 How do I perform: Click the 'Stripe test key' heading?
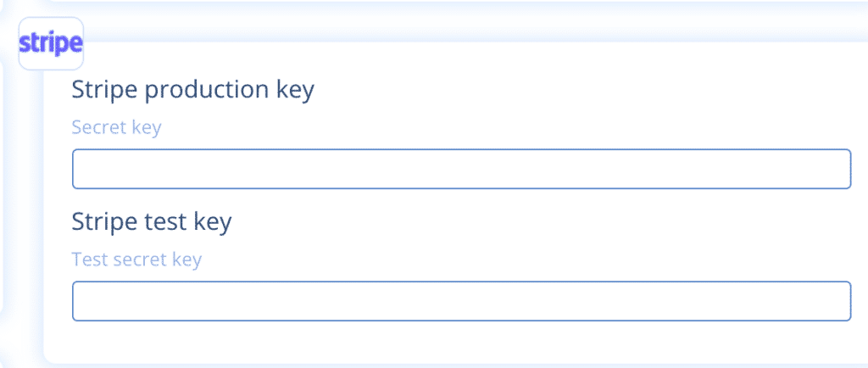152,222
